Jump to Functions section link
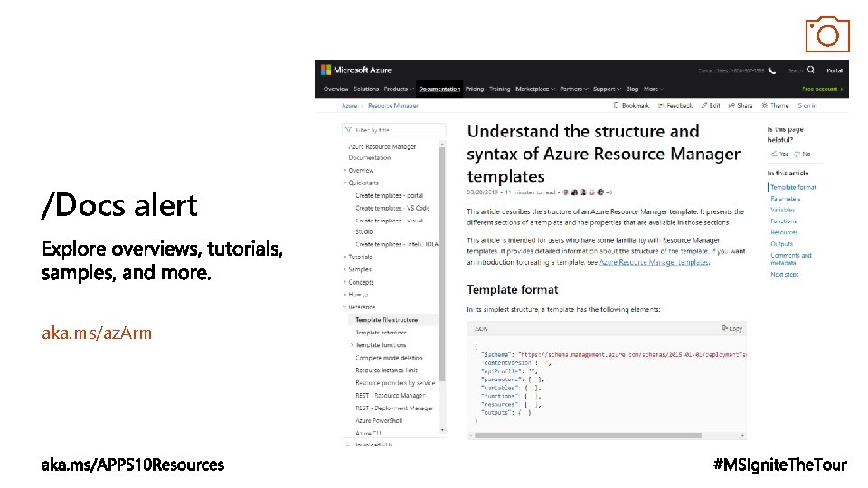This screenshot has height=488, width=868. (783, 221)
